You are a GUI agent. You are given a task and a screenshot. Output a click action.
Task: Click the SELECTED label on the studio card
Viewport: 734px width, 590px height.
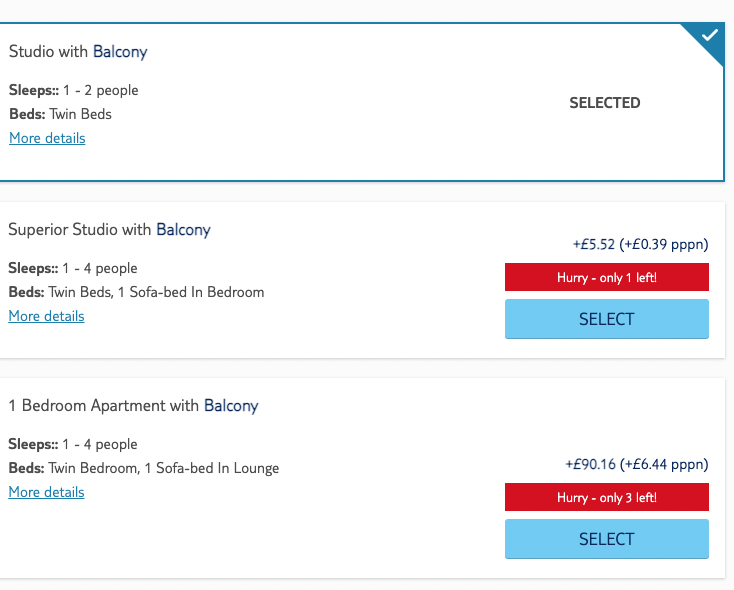coord(604,103)
